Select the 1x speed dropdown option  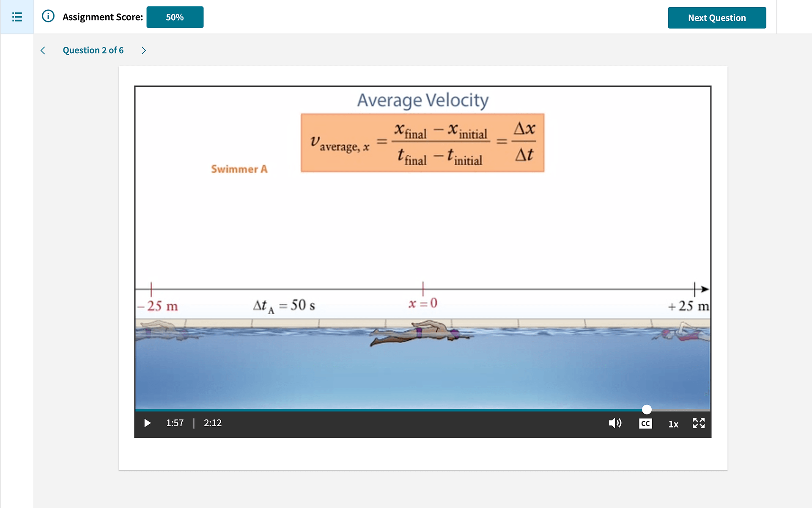coord(672,423)
